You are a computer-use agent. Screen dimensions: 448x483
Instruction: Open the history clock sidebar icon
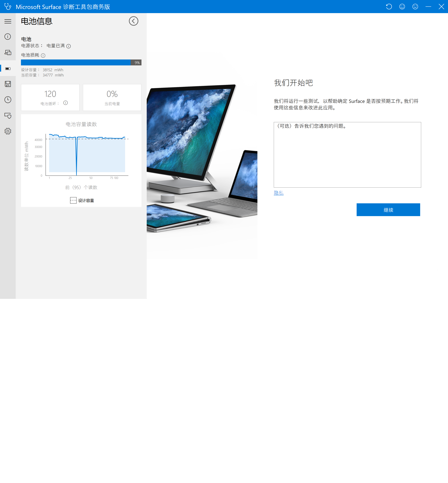pos(8,100)
